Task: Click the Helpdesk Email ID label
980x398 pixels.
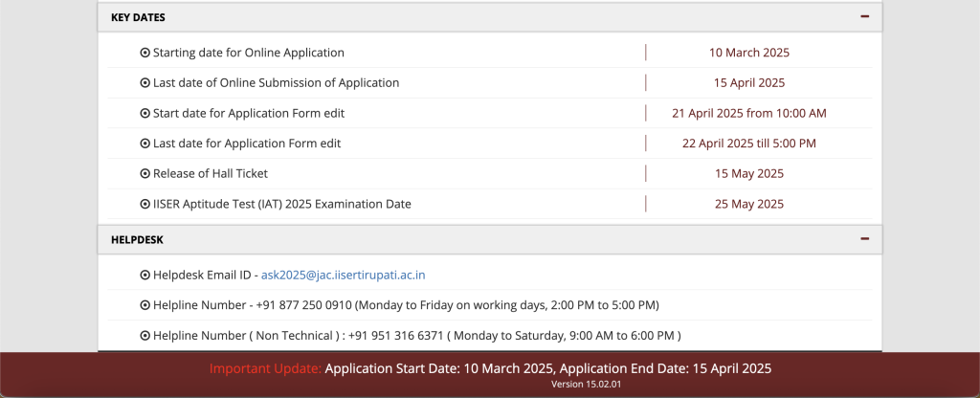Action: 202,275
